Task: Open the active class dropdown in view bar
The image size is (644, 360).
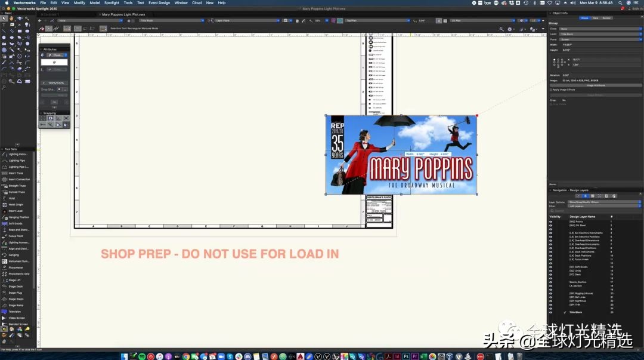Action: coord(91,20)
